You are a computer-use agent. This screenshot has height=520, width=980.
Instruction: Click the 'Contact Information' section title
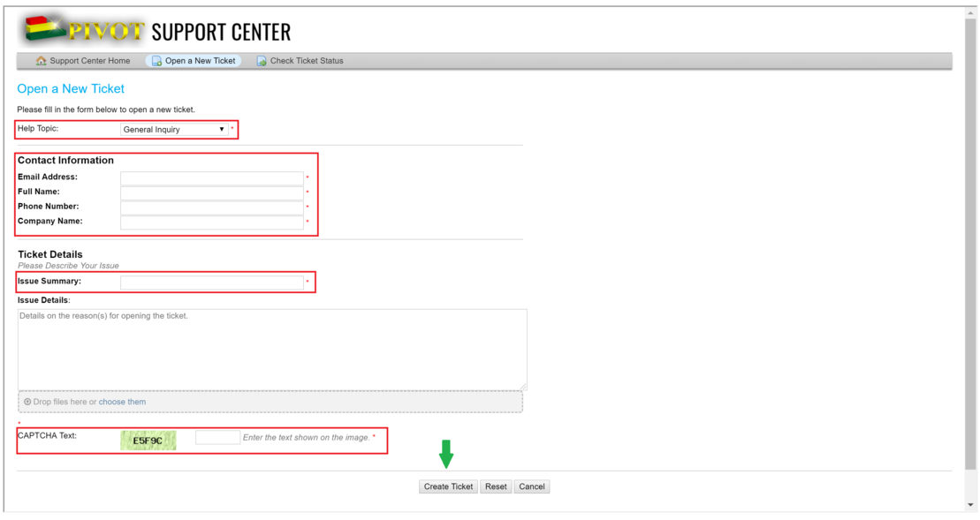(65, 161)
